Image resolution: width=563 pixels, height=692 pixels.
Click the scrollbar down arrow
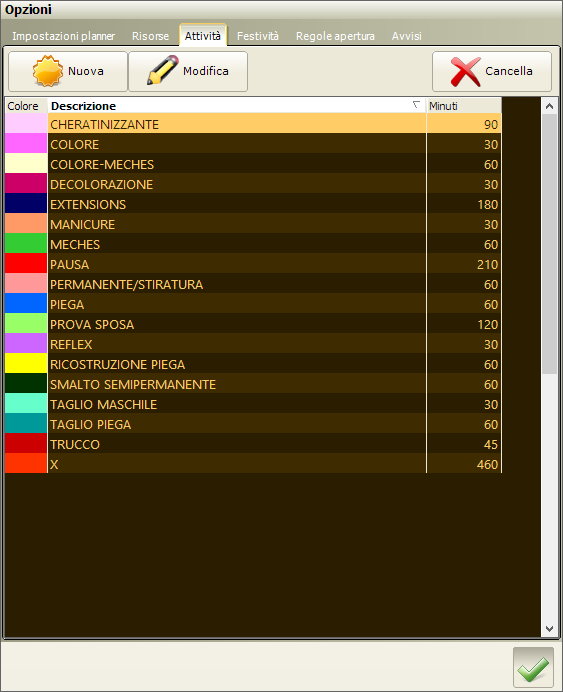[x=549, y=628]
